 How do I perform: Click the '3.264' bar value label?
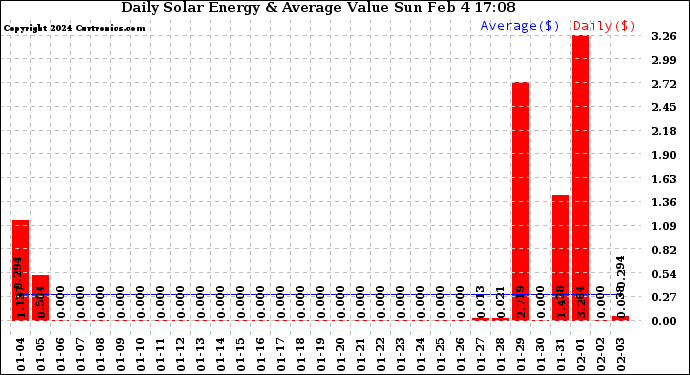pyautogui.click(x=581, y=302)
